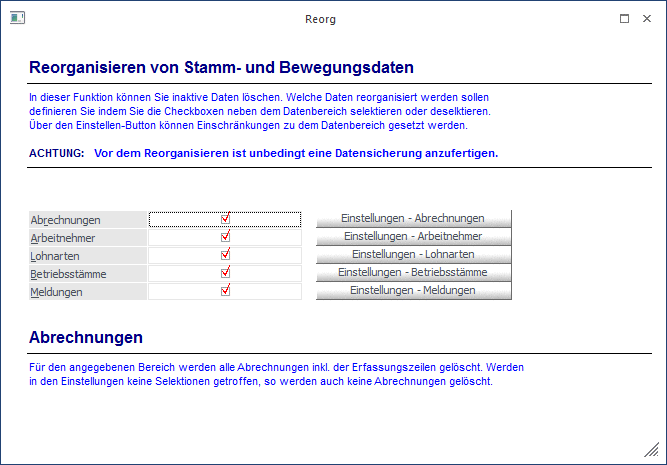Image resolution: width=667 pixels, height=465 pixels.
Task: Open the window system menu icon
Action: (x=17, y=18)
